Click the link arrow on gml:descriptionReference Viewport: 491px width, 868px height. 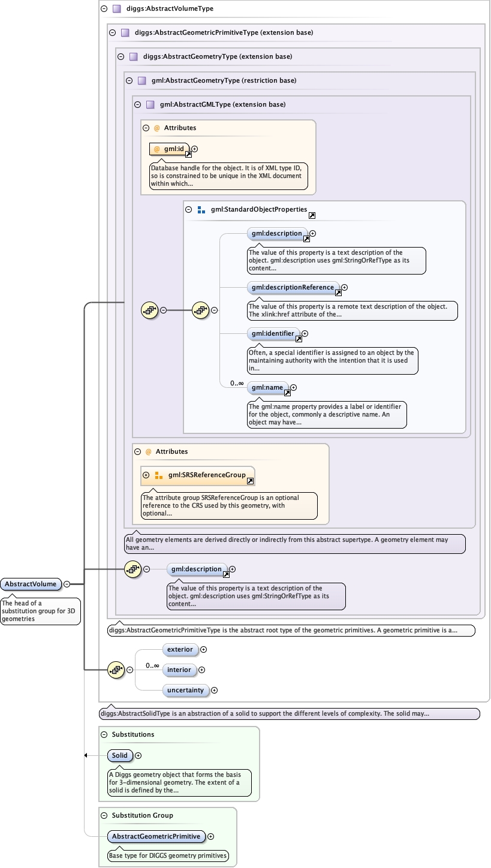coord(338,293)
